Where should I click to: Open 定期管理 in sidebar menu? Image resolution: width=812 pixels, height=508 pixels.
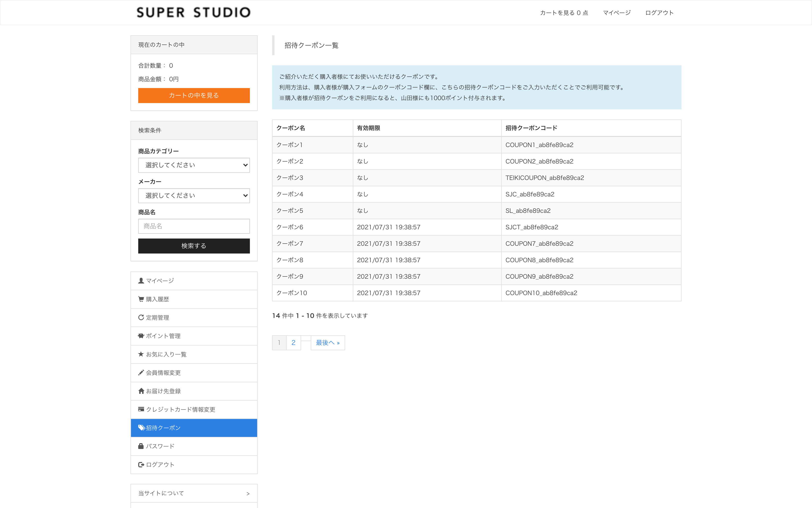click(x=194, y=317)
